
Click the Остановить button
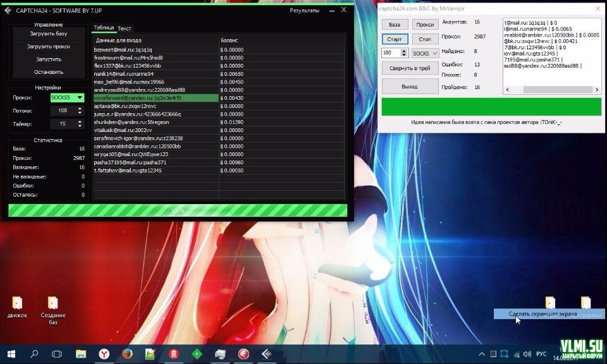click(48, 72)
